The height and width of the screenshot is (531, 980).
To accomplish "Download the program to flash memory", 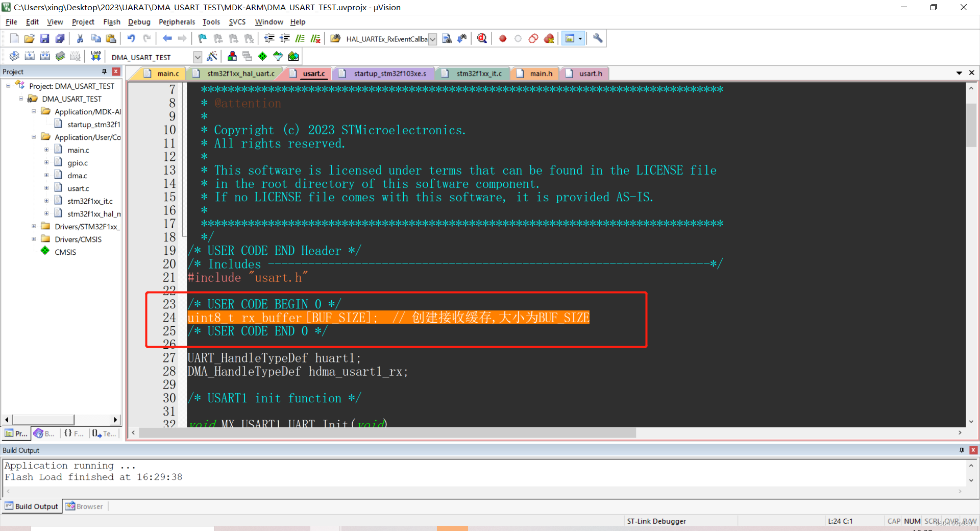I will tap(95, 56).
